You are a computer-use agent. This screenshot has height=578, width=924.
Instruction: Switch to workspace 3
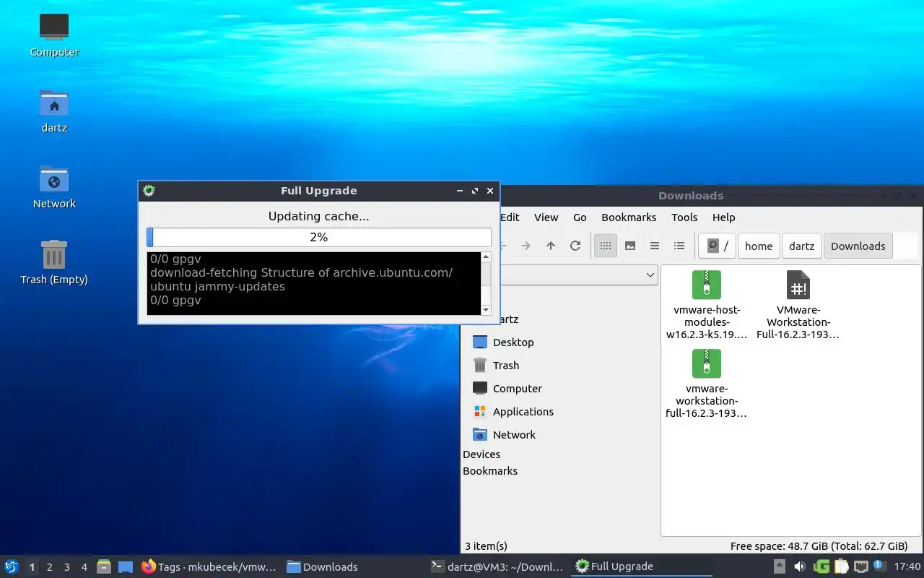tap(66, 567)
